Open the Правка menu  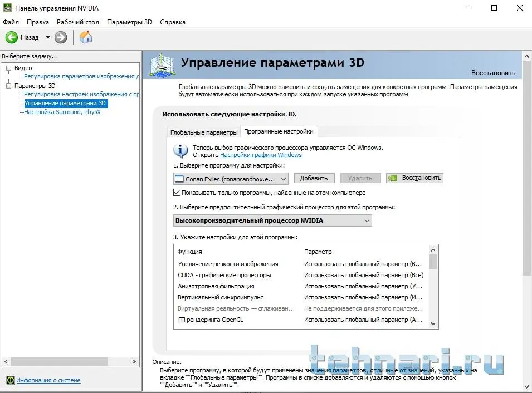pyautogui.click(x=38, y=22)
